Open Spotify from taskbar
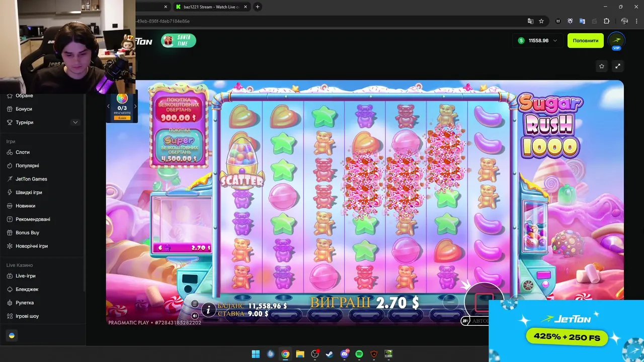This screenshot has width=644, height=362. click(359, 354)
